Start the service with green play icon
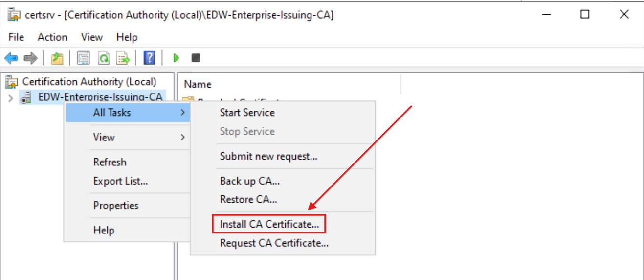This screenshot has width=644, height=280. click(176, 58)
